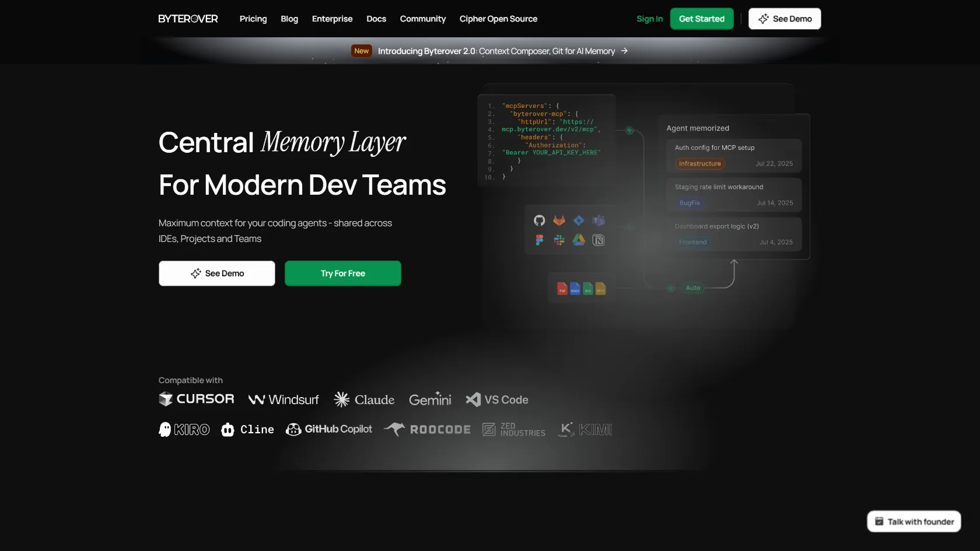Open the Blog page
Viewport: 980px width, 551px height.
pyautogui.click(x=289, y=19)
